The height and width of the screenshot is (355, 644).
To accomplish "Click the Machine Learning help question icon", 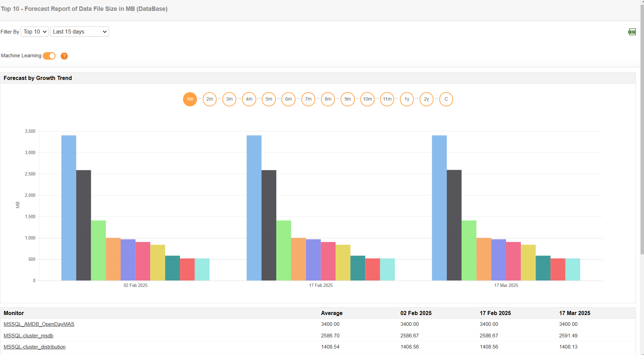I will [64, 56].
